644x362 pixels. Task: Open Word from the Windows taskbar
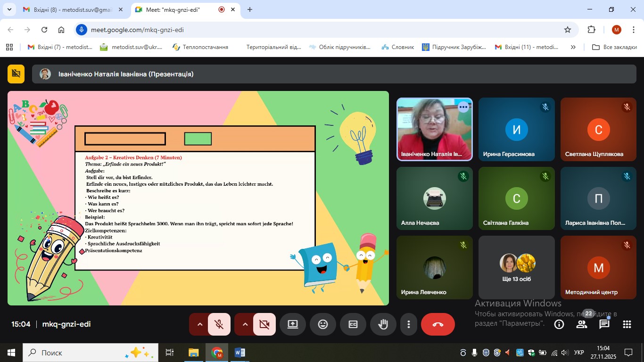[x=239, y=353]
